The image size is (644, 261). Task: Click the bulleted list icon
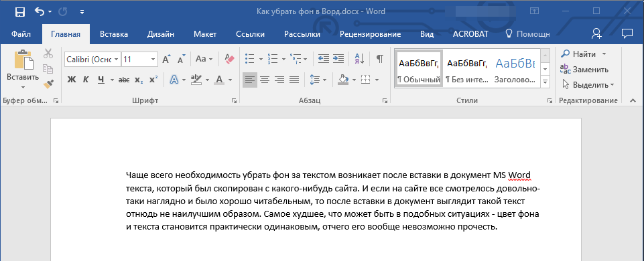[x=249, y=59]
